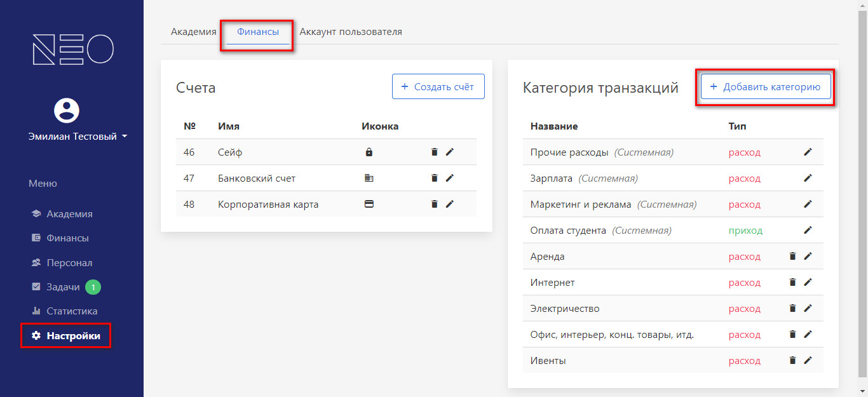Click the Маркетинг и реклама category name

click(581, 205)
